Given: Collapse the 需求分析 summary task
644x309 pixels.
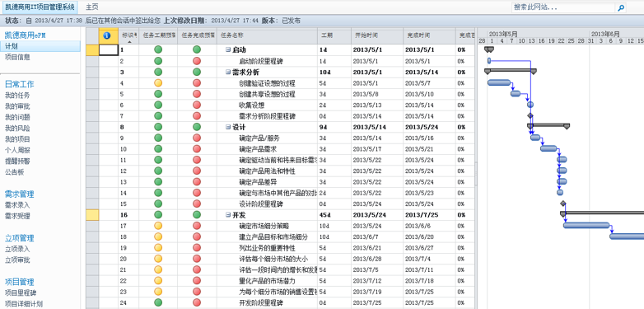Looking at the screenshot, I should click(228, 72).
